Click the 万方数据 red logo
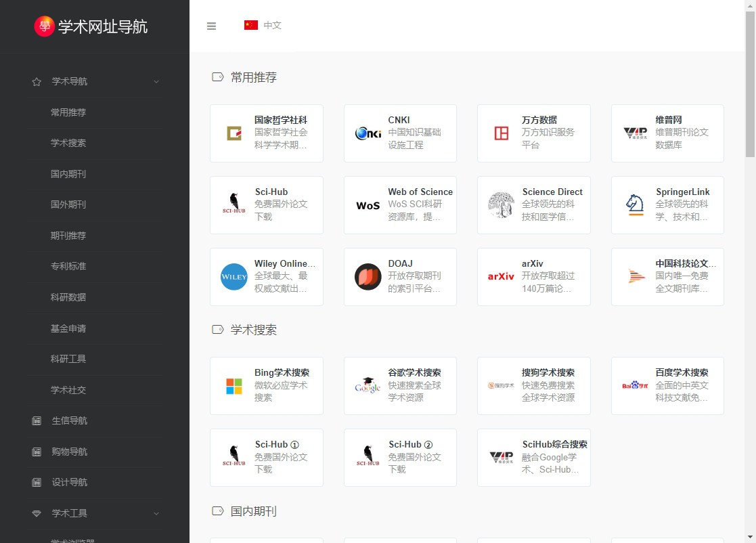This screenshot has width=756, height=543. [x=502, y=133]
